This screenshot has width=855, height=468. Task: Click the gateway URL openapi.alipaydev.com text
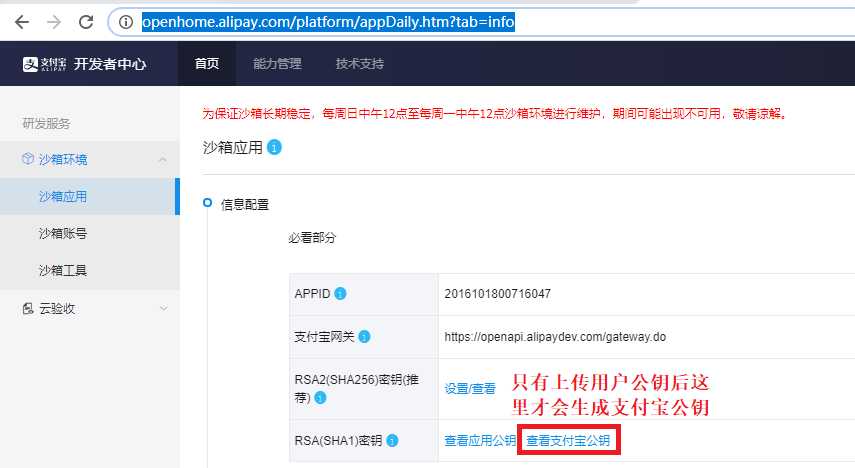pos(555,337)
